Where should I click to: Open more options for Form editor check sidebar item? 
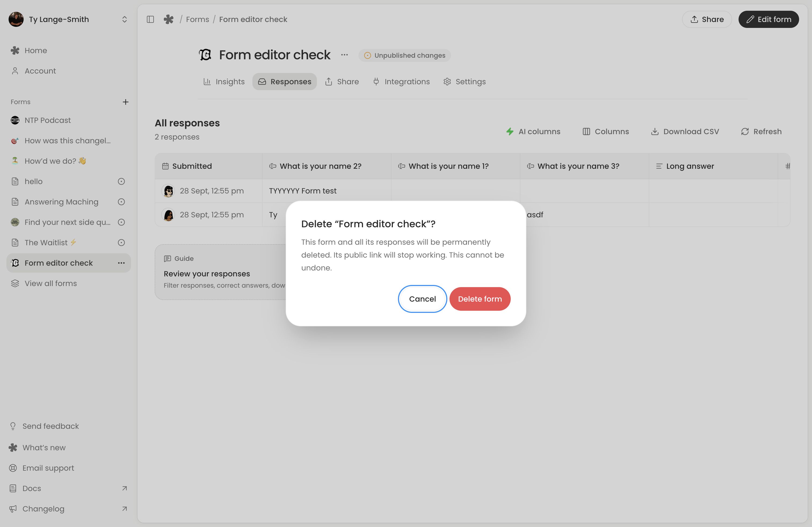pos(121,263)
